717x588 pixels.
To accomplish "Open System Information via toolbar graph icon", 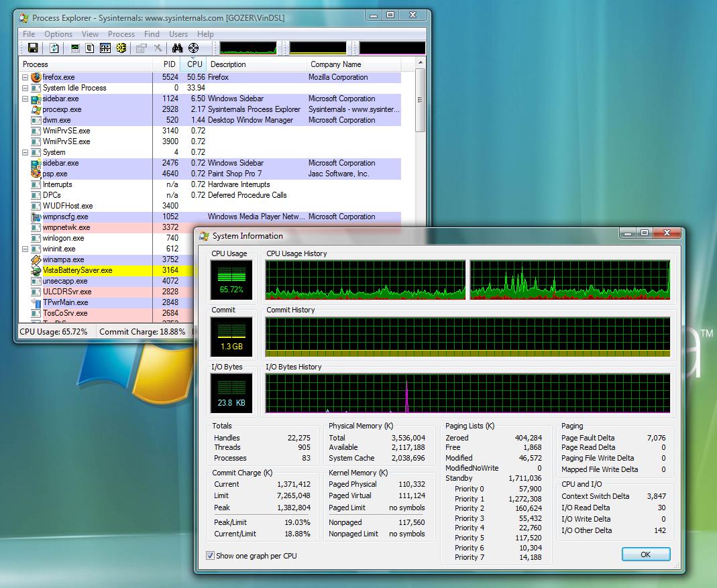I will click(74, 48).
